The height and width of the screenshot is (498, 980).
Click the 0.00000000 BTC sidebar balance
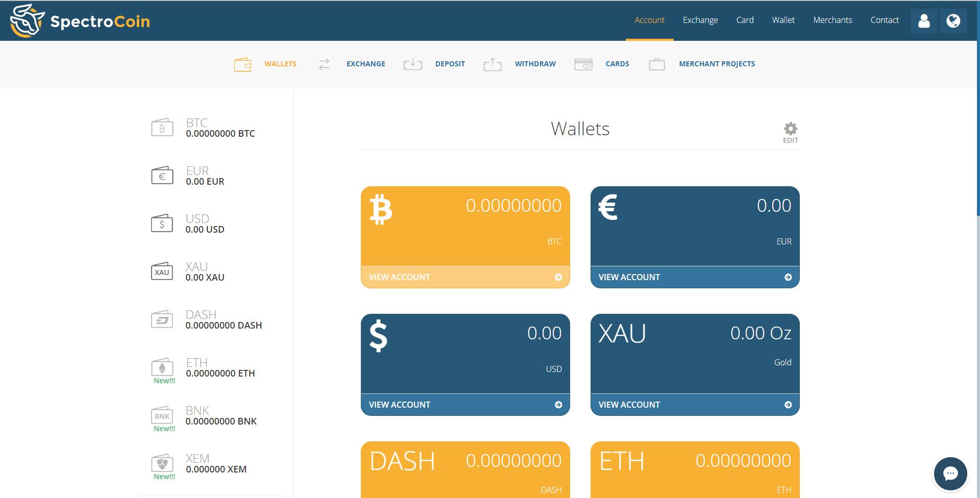(x=220, y=134)
